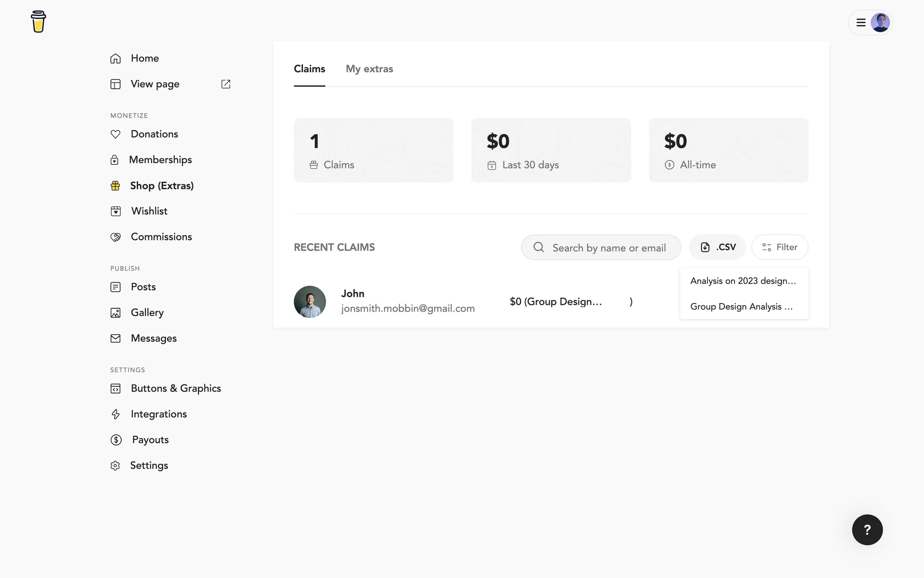
Task: Open the Filter dropdown
Action: (x=780, y=247)
